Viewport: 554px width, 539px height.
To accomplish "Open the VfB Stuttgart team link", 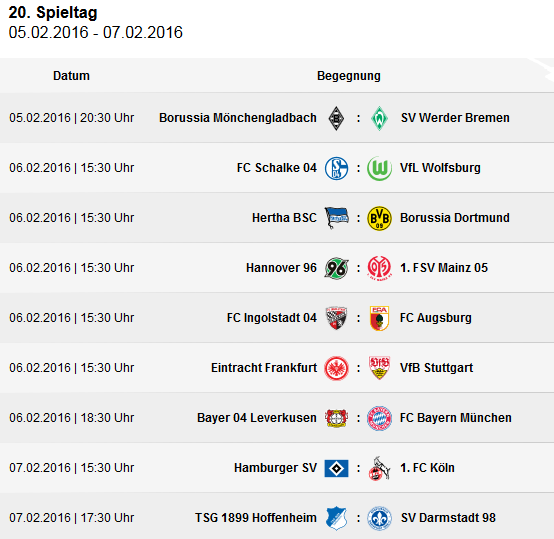I will point(436,368).
